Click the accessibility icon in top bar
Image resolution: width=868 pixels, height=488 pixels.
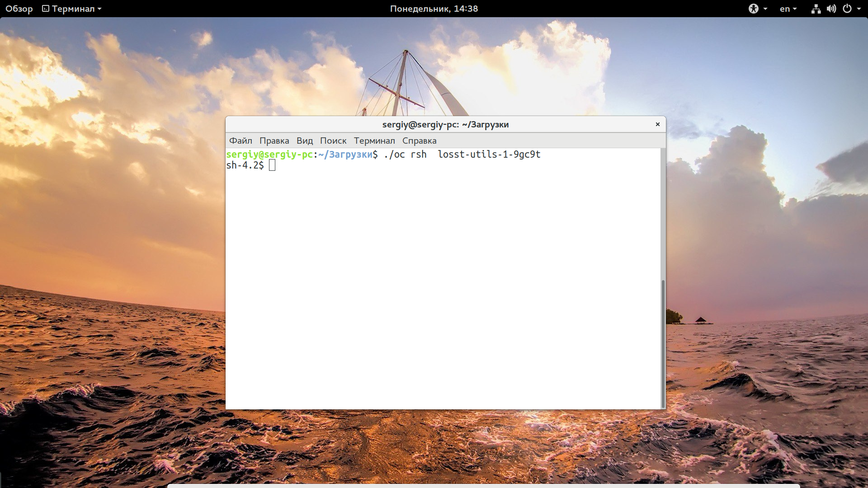coord(753,9)
